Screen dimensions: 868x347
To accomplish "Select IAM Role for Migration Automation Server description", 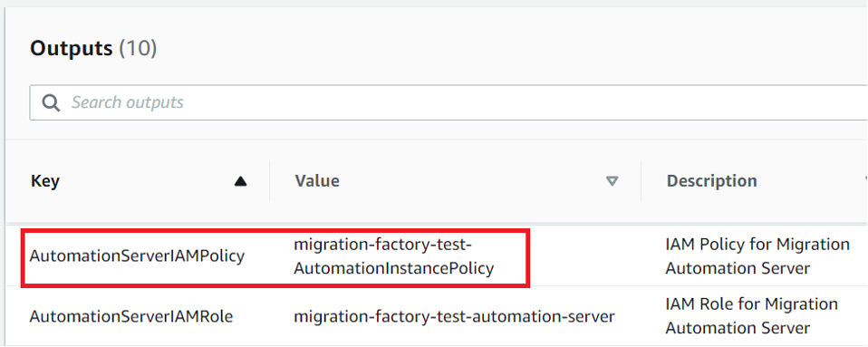I will 751,316.
